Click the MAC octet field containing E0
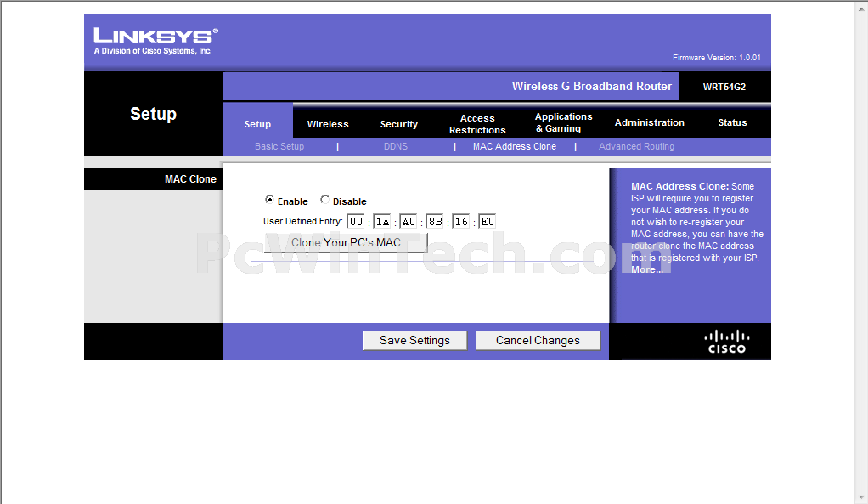 tap(488, 222)
